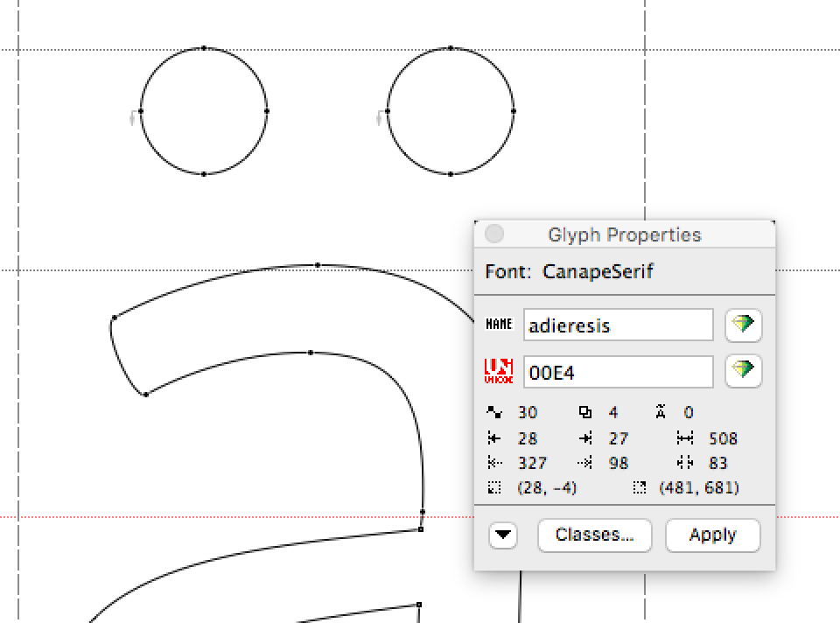The image size is (840, 623).
Task: Expand the panel with the triangle button
Action: (502, 535)
